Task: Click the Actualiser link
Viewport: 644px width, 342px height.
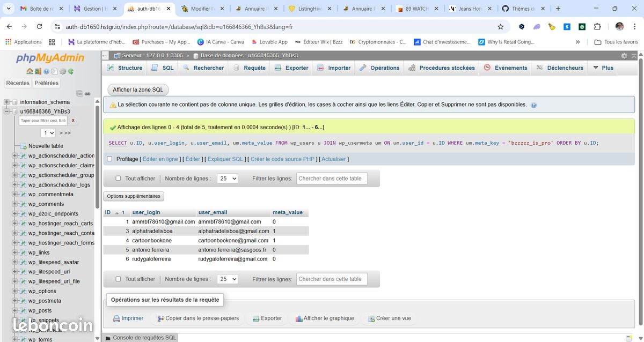Action: (x=334, y=159)
